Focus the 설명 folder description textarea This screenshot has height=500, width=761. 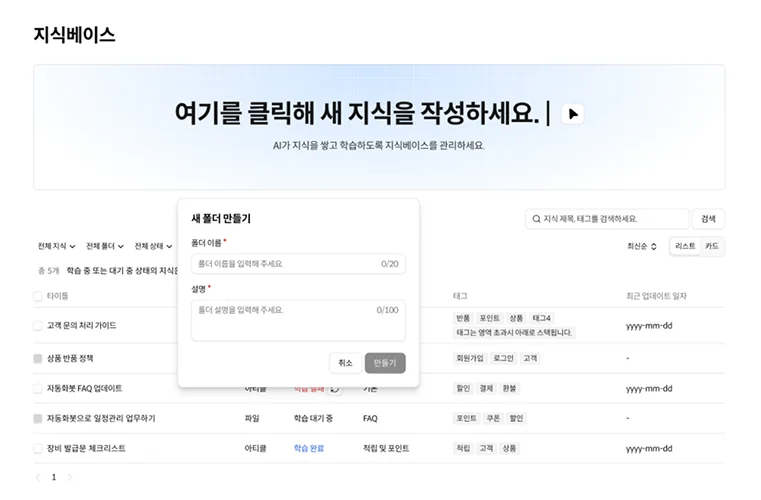[x=298, y=320]
